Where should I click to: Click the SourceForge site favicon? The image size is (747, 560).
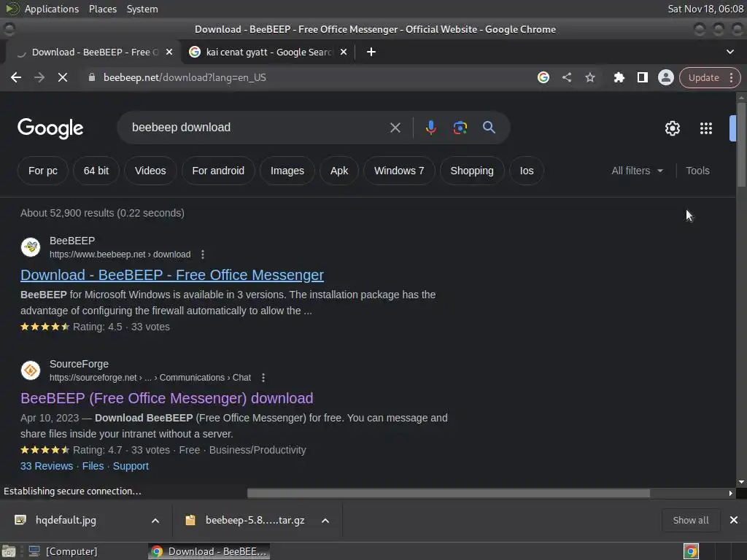[31, 370]
